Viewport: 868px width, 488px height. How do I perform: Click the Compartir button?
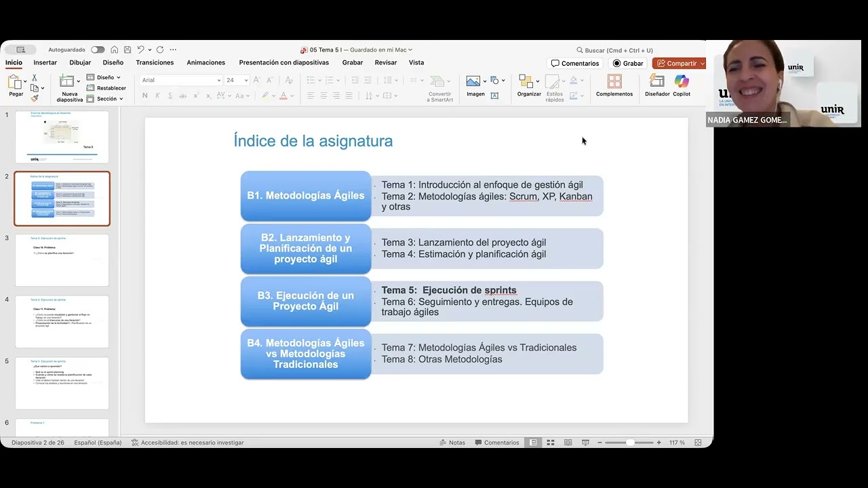click(679, 63)
